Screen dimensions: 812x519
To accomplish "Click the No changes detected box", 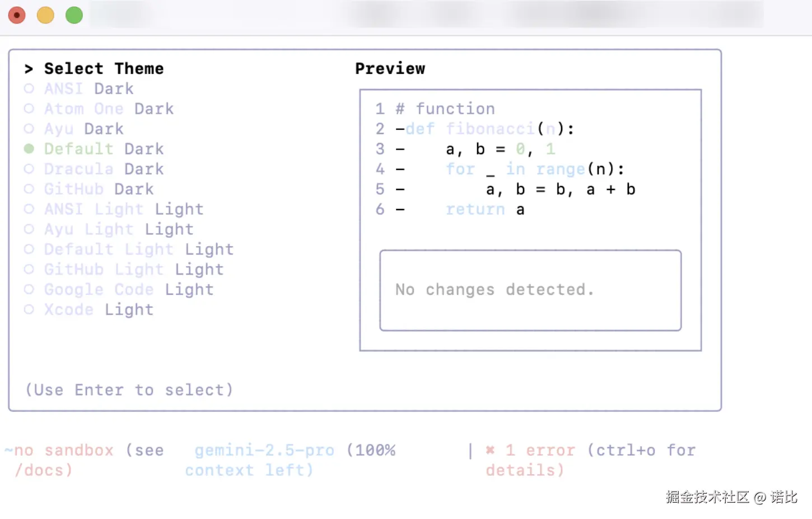I will 530,290.
